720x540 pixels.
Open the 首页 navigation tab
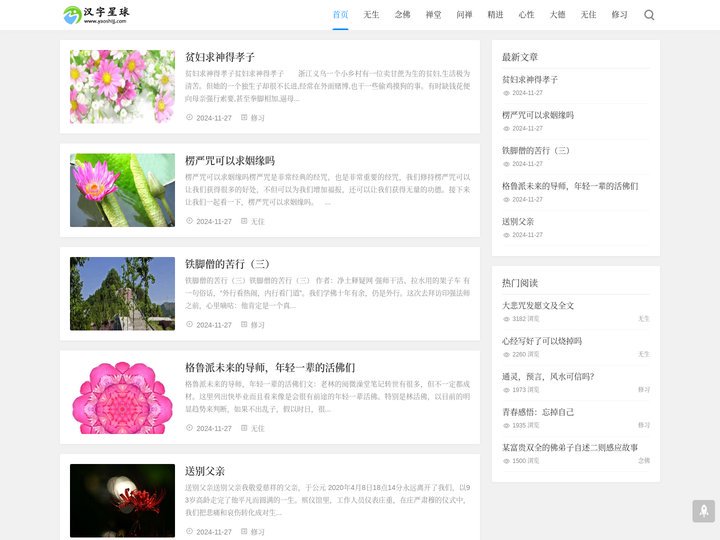point(340,15)
